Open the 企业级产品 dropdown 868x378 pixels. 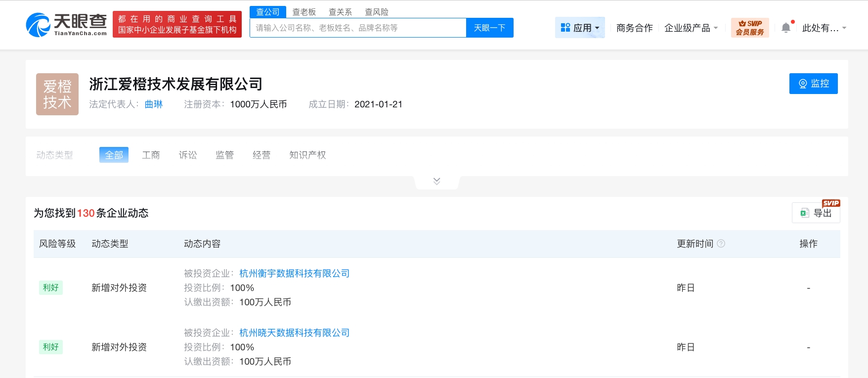691,28
